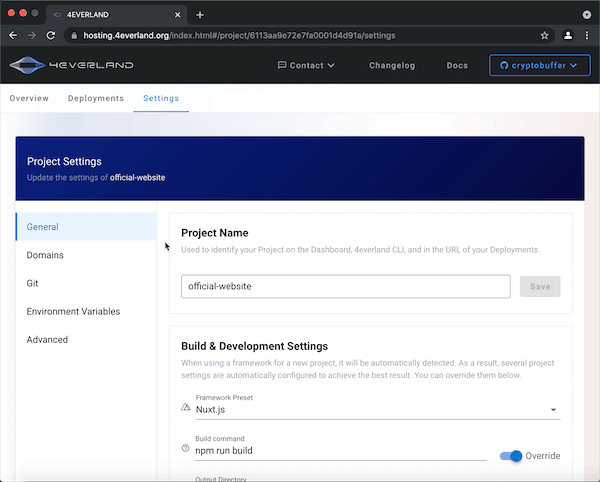Close the 4EVERLAND browser tab
This screenshot has width=600, height=482.
(177, 15)
